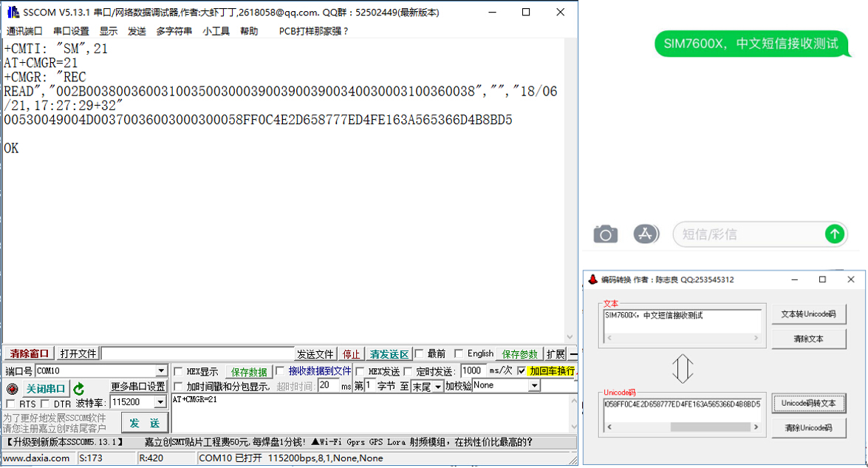Click the green refresh ports icon

pyautogui.click(x=79, y=389)
